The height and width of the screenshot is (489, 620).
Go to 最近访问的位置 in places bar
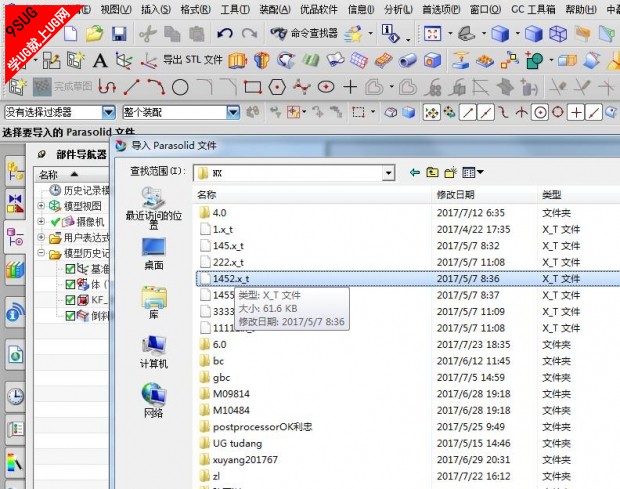pos(153,208)
